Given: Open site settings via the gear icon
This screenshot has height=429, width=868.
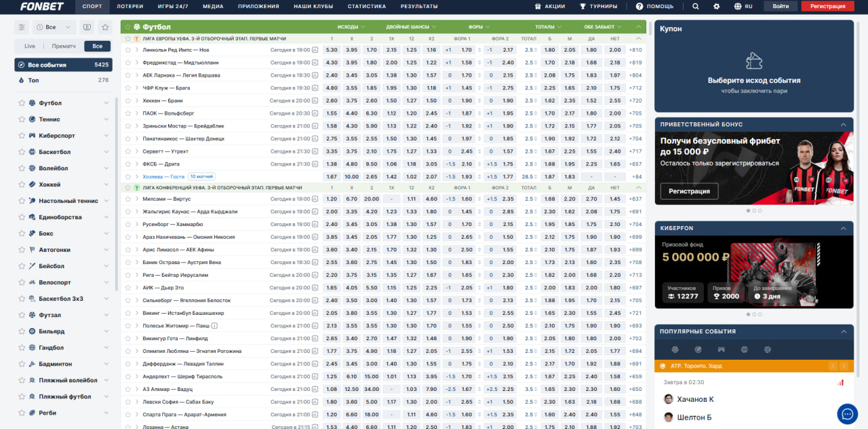Looking at the screenshot, I should click(x=717, y=6).
